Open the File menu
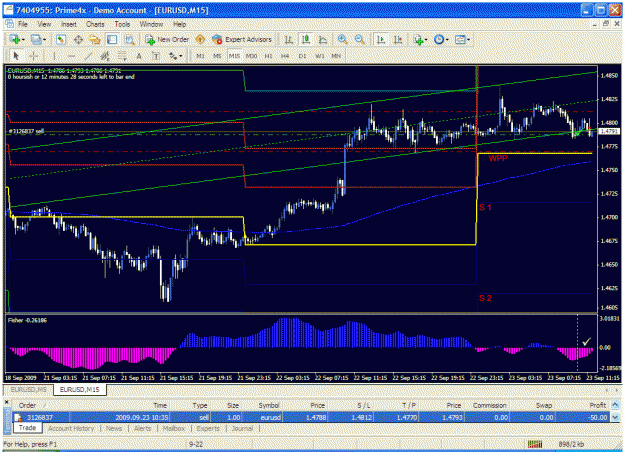The width and height of the screenshot is (625, 452). coord(23,24)
